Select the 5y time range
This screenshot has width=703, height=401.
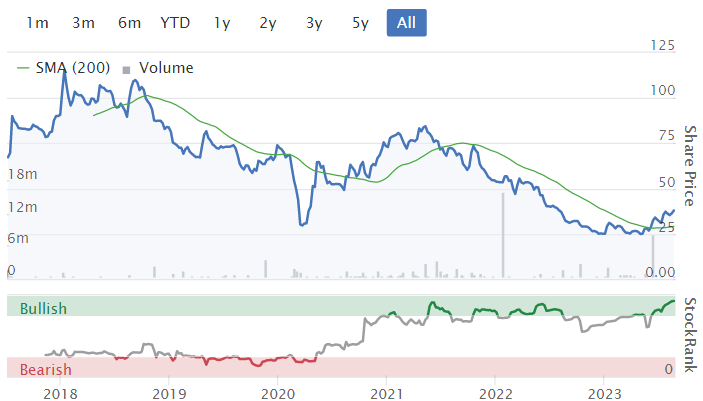pyautogui.click(x=360, y=23)
